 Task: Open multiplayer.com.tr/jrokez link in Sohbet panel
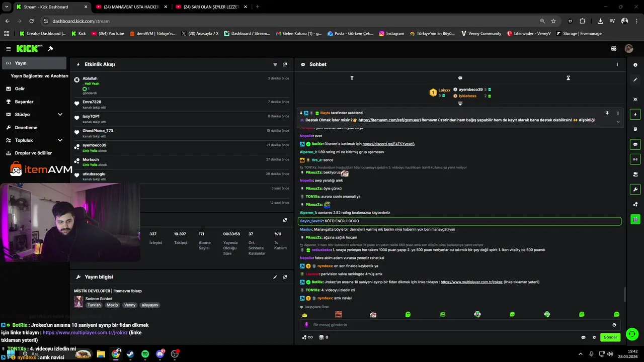(471, 282)
